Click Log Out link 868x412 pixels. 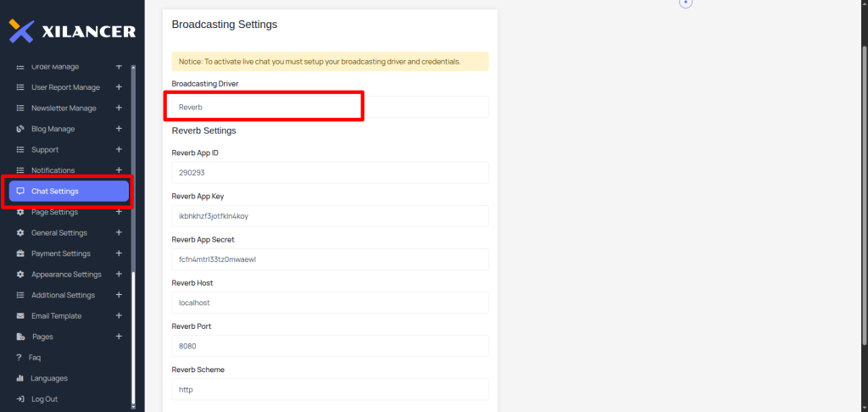pos(44,398)
